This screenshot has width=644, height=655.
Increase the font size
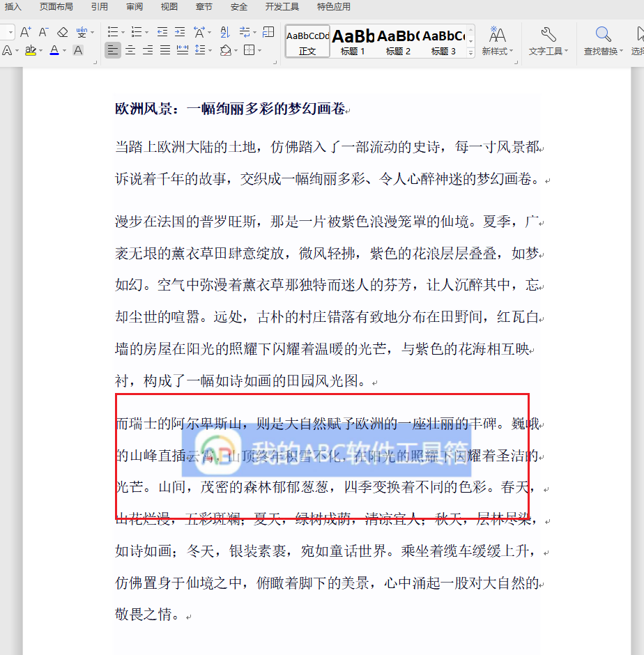tap(24, 32)
